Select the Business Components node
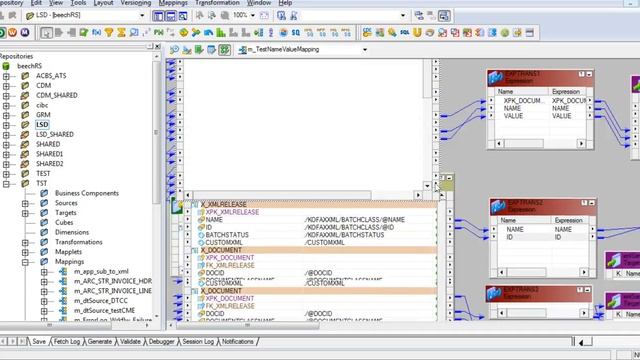The width and height of the screenshot is (640, 360). [87, 193]
